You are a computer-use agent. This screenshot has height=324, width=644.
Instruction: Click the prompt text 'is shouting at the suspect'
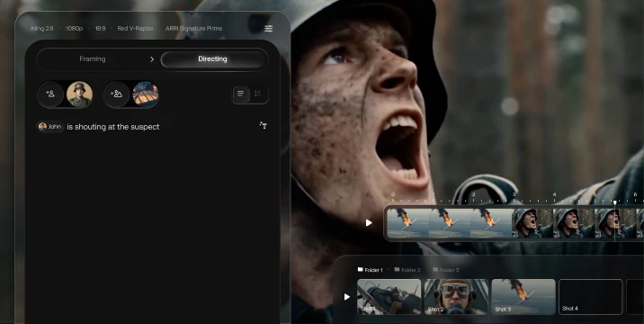(x=113, y=127)
